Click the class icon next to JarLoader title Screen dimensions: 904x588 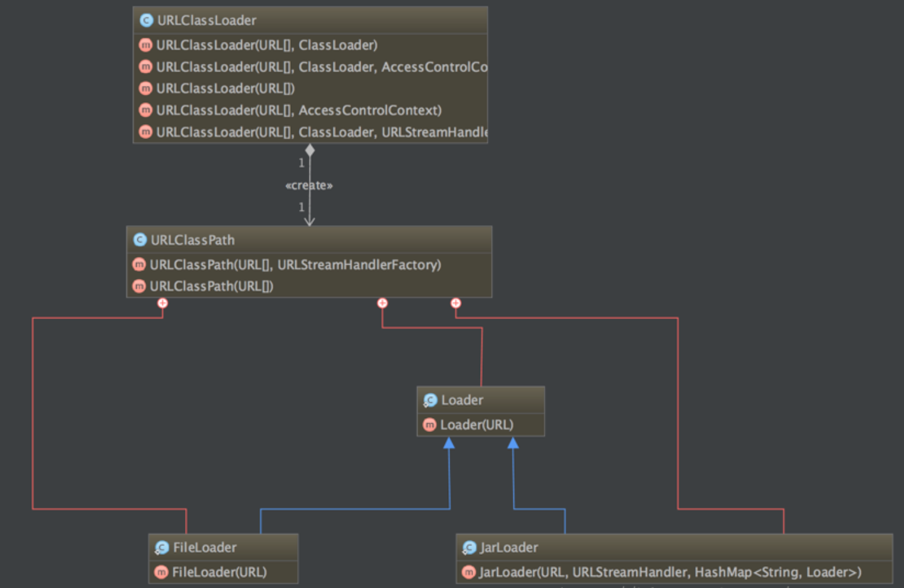(x=469, y=547)
